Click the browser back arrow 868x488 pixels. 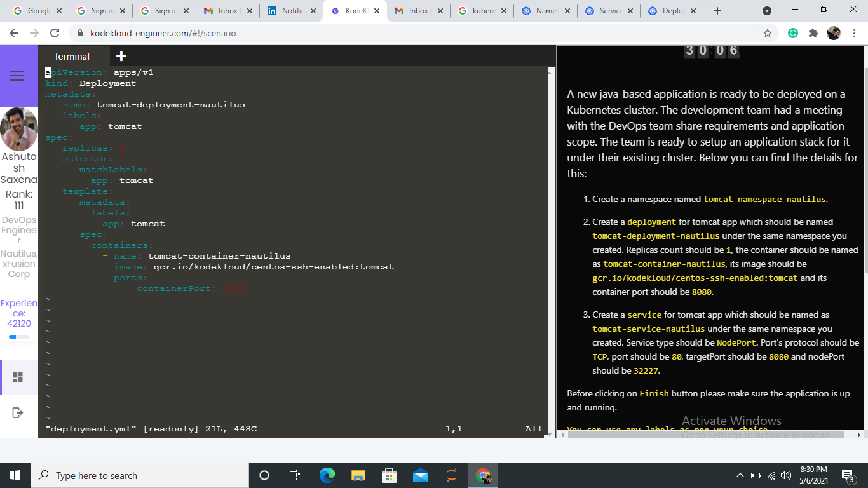(14, 33)
